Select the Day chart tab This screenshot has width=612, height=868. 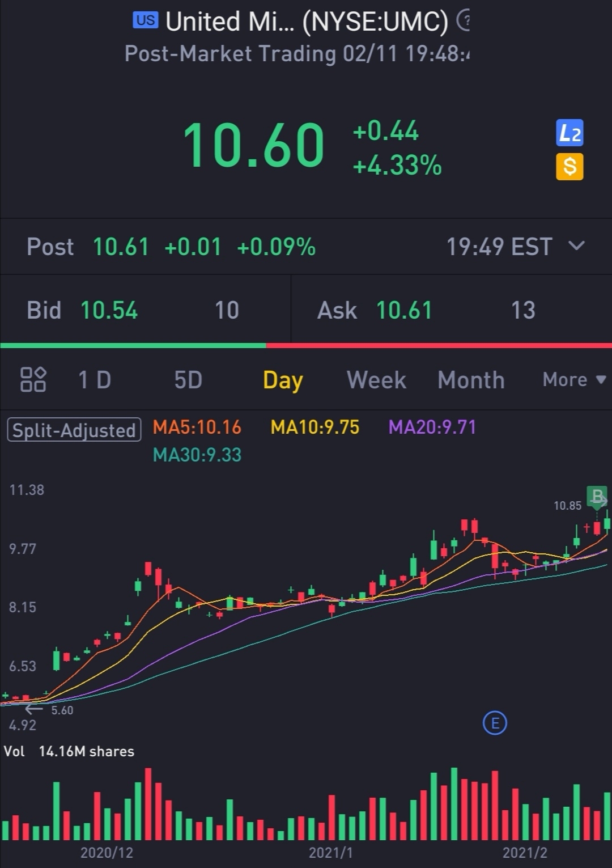pyautogui.click(x=283, y=380)
